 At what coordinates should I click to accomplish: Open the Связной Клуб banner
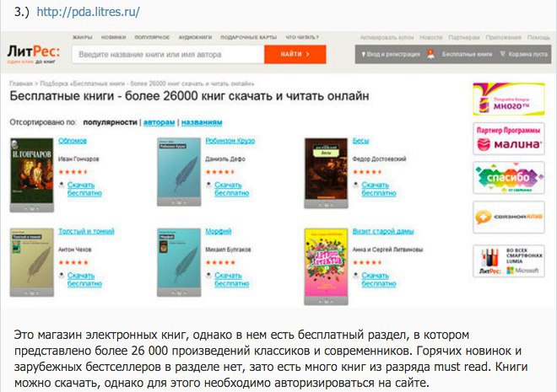[x=508, y=217]
